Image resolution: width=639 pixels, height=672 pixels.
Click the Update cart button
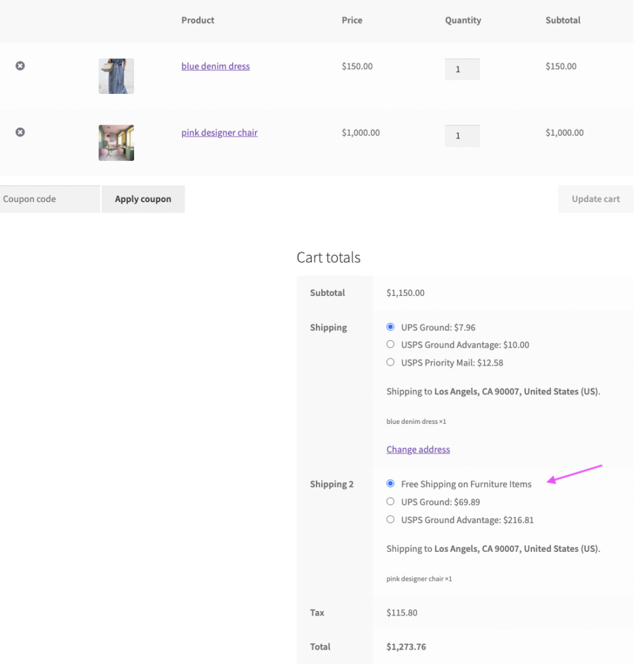coord(595,199)
